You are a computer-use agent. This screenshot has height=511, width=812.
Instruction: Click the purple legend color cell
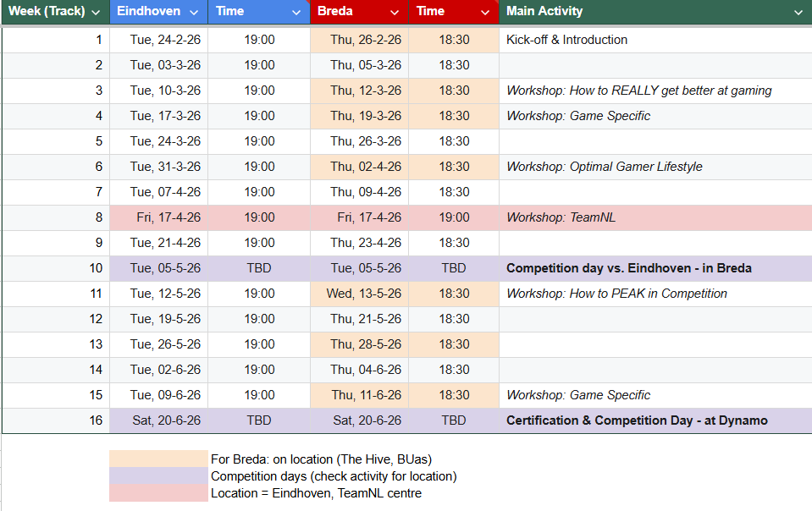(x=158, y=475)
